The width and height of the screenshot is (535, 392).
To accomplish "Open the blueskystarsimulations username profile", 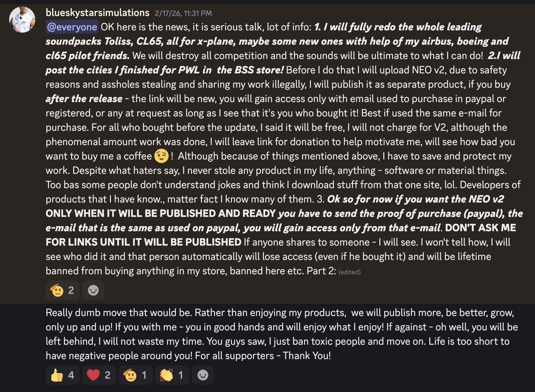I will [97, 13].
